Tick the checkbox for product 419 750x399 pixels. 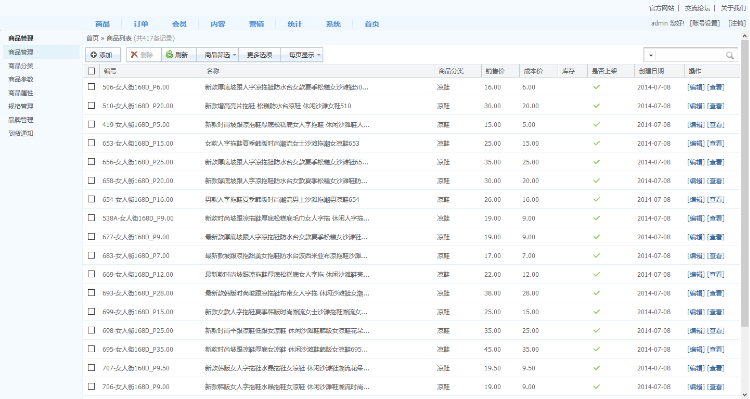pos(91,124)
